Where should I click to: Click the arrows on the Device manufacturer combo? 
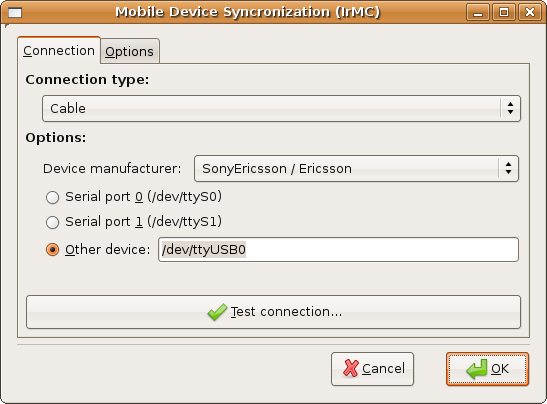(x=509, y=169)
